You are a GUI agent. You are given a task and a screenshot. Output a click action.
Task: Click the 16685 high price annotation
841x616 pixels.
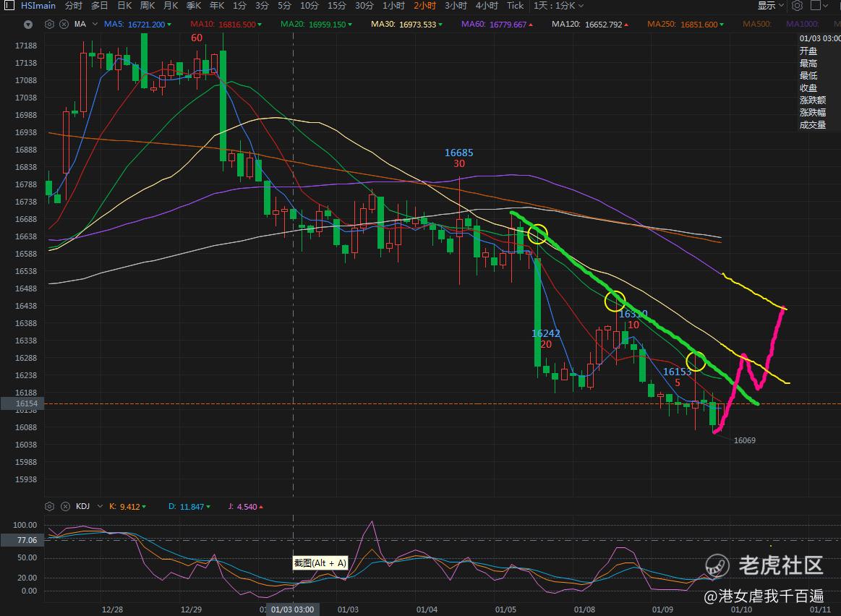[459, 153]
